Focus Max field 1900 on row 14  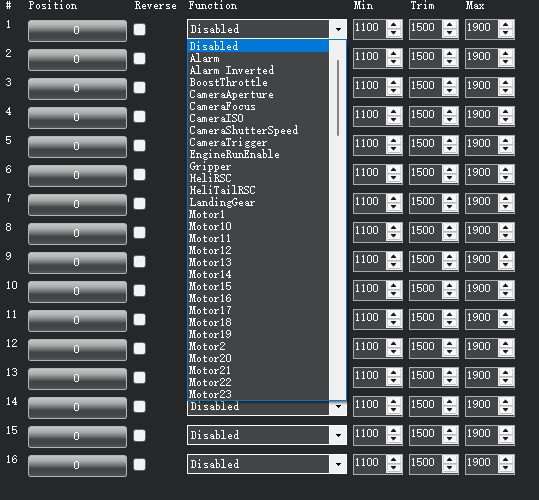[482, 406]
